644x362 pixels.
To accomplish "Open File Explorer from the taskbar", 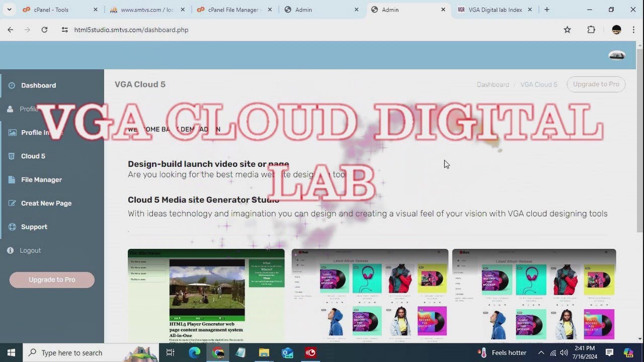I will tap(264, 352).
